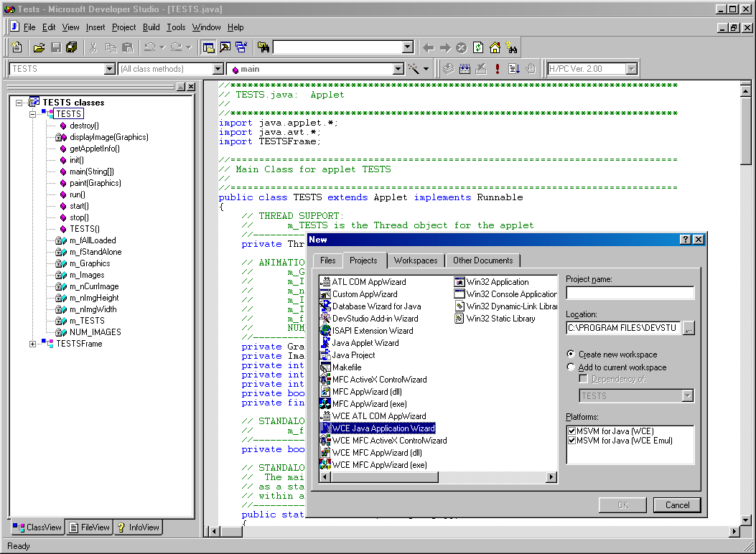Open the Dependency of TESTS dropdown
Viewport: 756px width, 554px height.
tap(688, 396)
